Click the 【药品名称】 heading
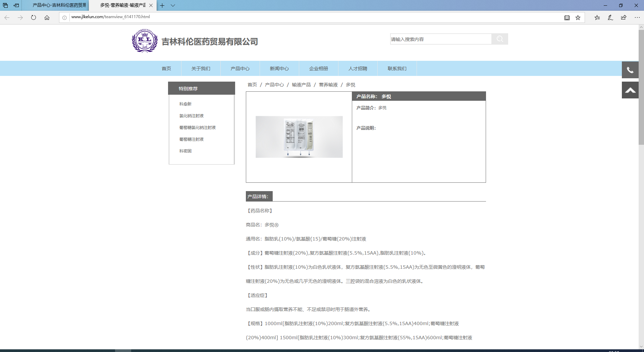The height and width of the screenshot is (352, 644). coord(260,211)
